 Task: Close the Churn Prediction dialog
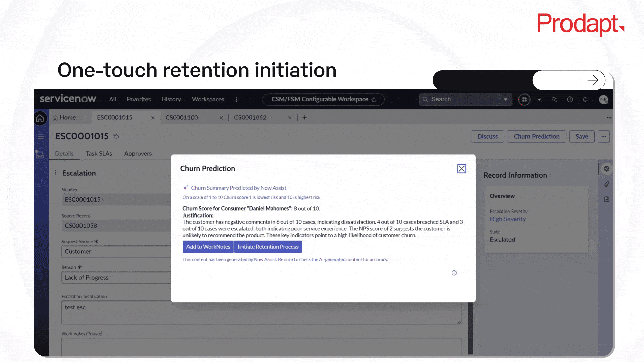point(461,169)
